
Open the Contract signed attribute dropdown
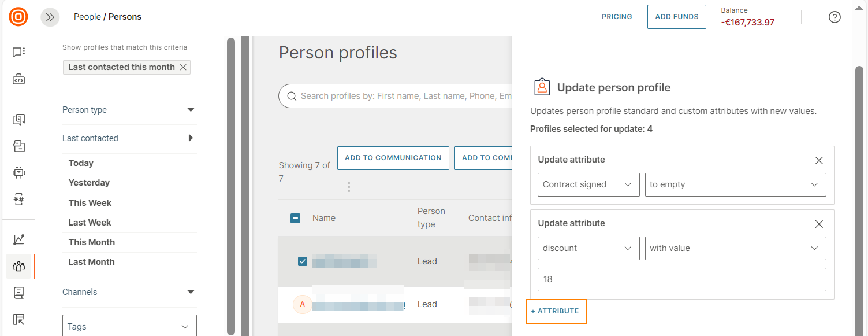pyautogui.click(x=588, y=184)
